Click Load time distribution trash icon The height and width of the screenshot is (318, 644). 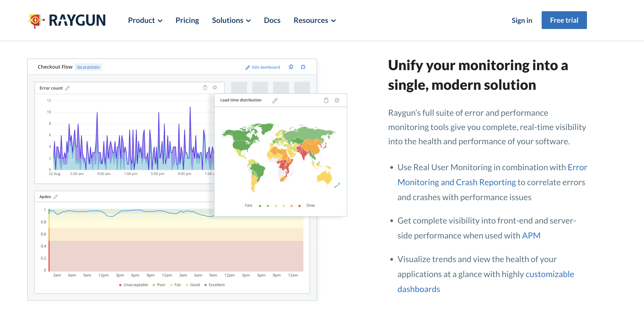[326, 100]
